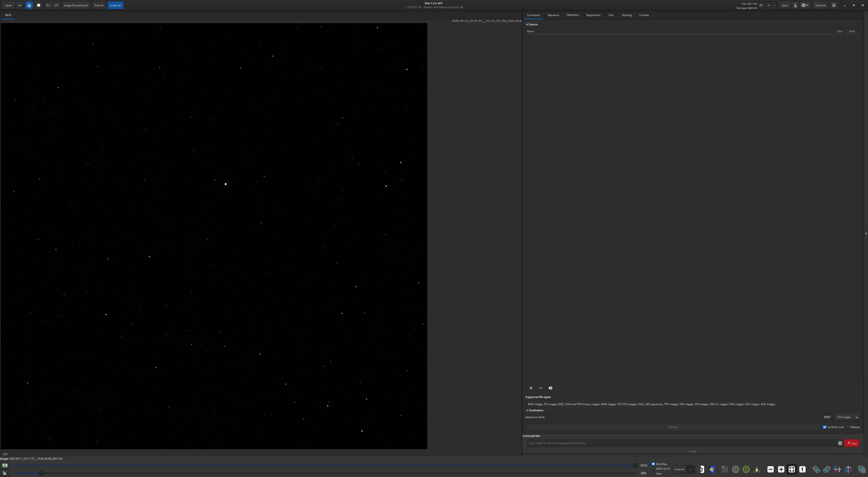868x477 pixels.
Task: Zoom out with the minus icon
Action: point(771,469)
